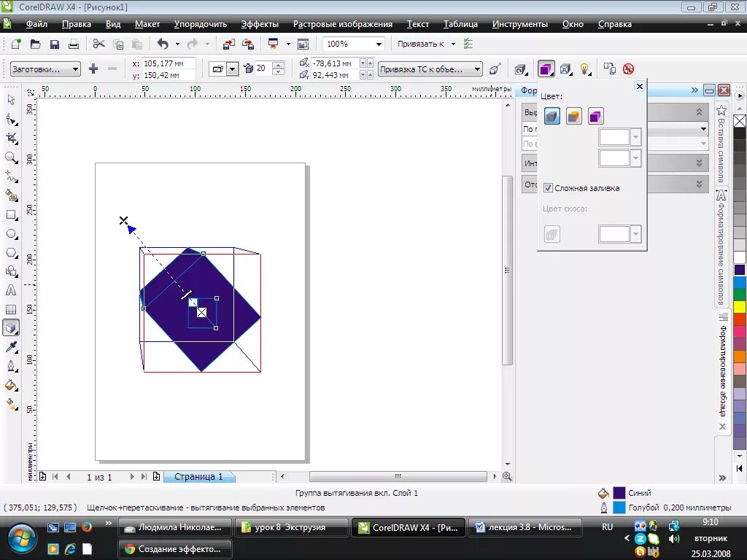This screenshot has height=560, width=747.
Task: Select the Freehand drawing tool
Action: (11, 176)
